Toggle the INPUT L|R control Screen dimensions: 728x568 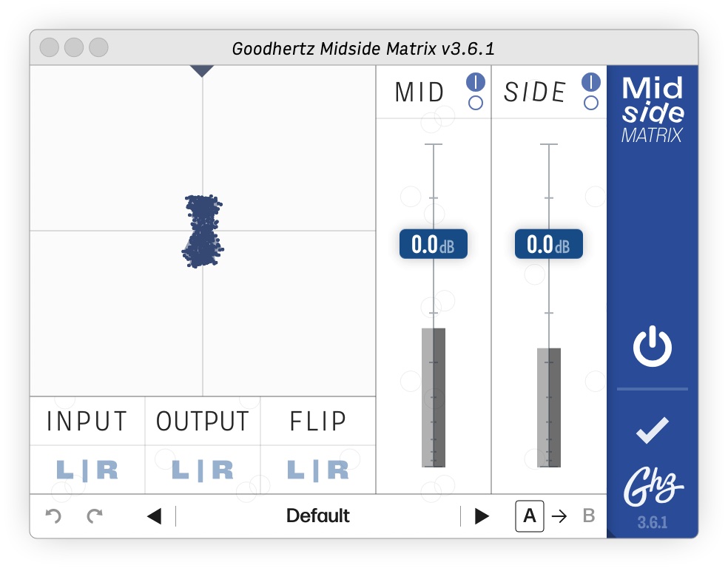(x=87, y=470)
